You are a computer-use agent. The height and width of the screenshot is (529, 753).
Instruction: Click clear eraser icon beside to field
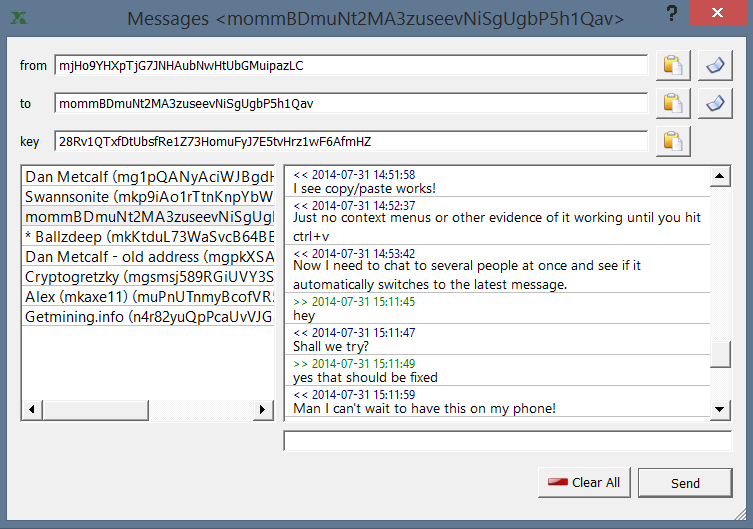(715, 103)
